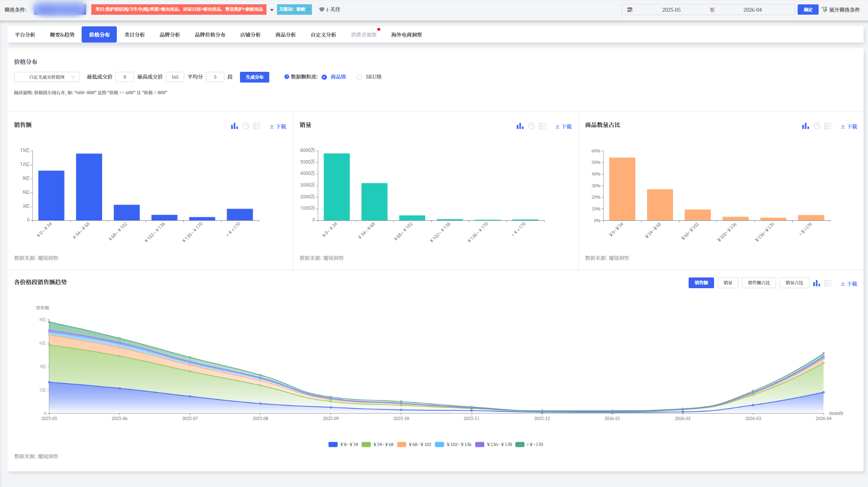Select bar chart icon in 销量 panel

click(520, 126)
